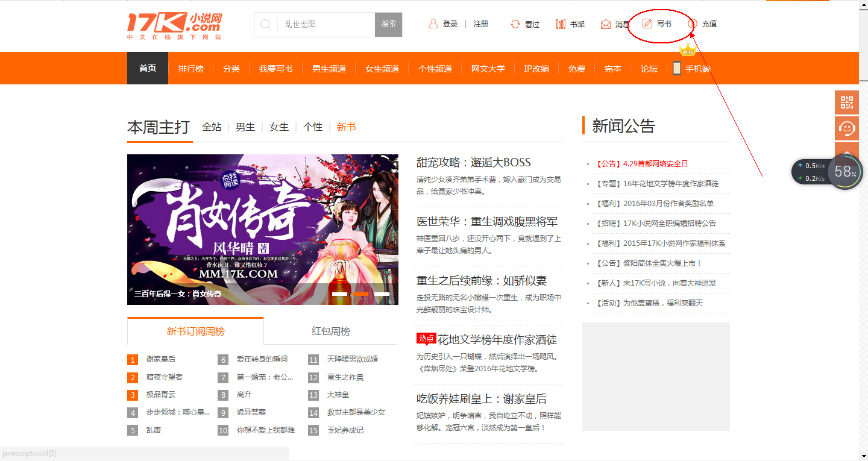The width and height of the screenshot is (868, 461).
Task: Open 花地文学榜年度作家酒徒 headline
Action: [497, 340]
